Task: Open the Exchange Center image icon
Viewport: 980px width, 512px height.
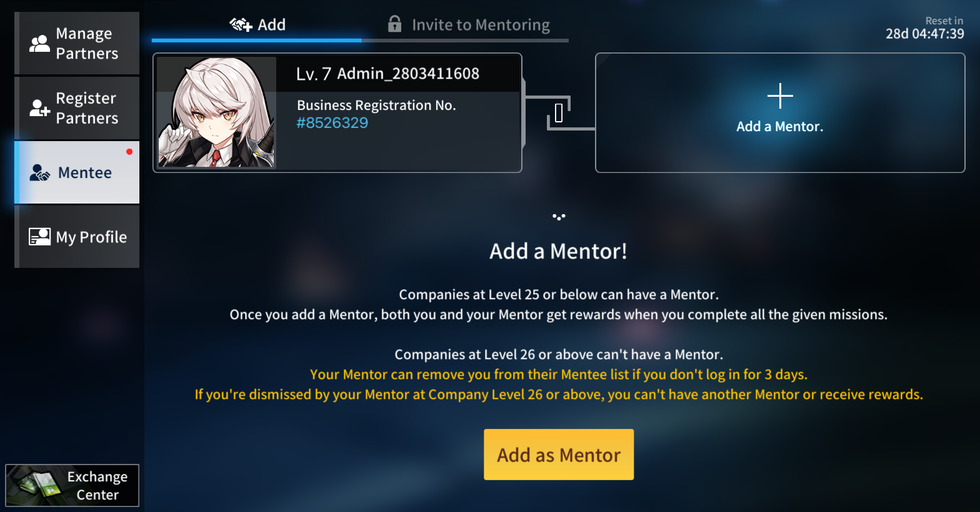Action: pyautogui.click(x=34, y=485)
